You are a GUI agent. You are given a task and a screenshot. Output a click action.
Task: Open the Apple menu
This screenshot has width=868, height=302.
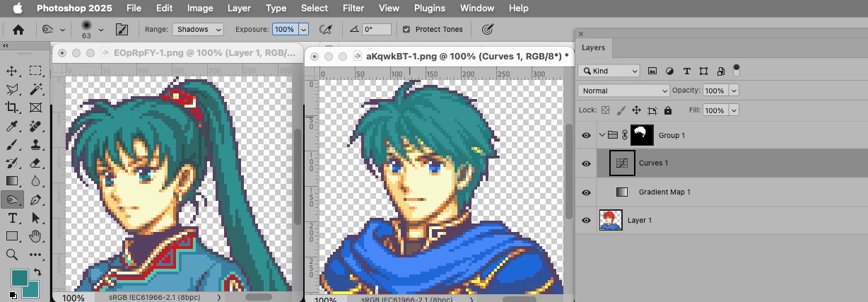17,8
